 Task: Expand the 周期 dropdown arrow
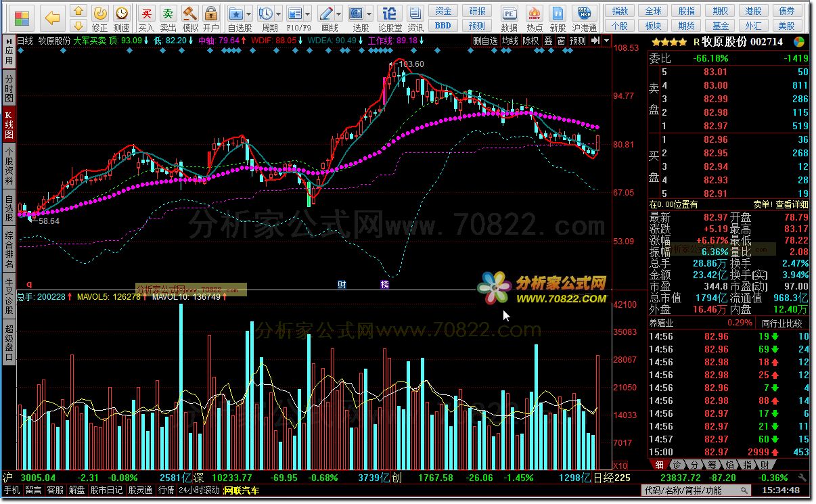point(279,14)
